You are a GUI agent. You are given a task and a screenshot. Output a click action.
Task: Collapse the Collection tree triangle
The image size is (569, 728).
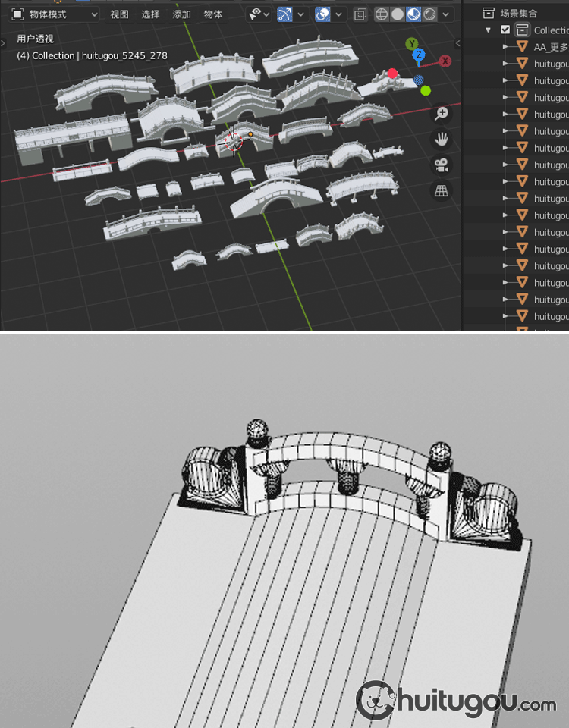[488, 30]
